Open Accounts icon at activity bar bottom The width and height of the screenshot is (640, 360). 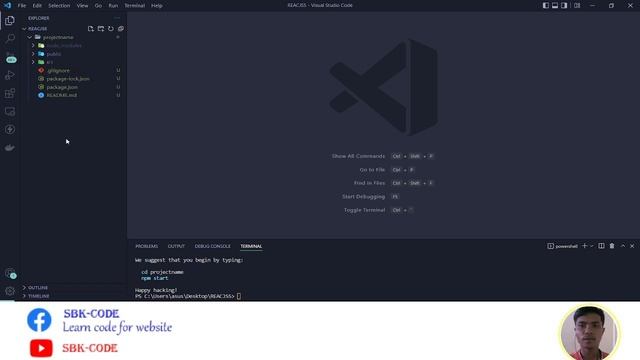click(x=10, y=273)
